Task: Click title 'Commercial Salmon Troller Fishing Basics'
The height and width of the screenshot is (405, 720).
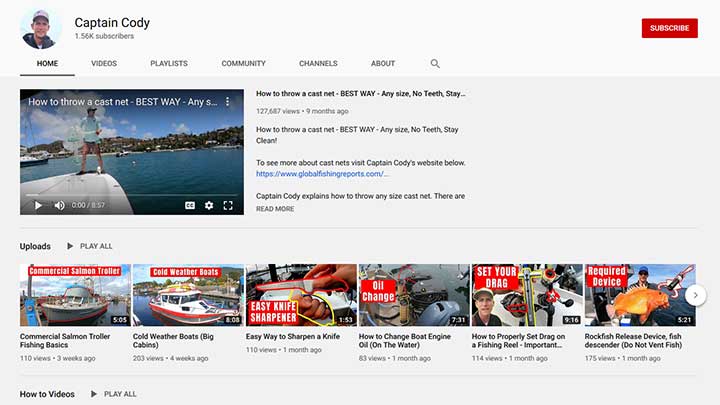Action: pyautogui.click(x=65, y=341)
